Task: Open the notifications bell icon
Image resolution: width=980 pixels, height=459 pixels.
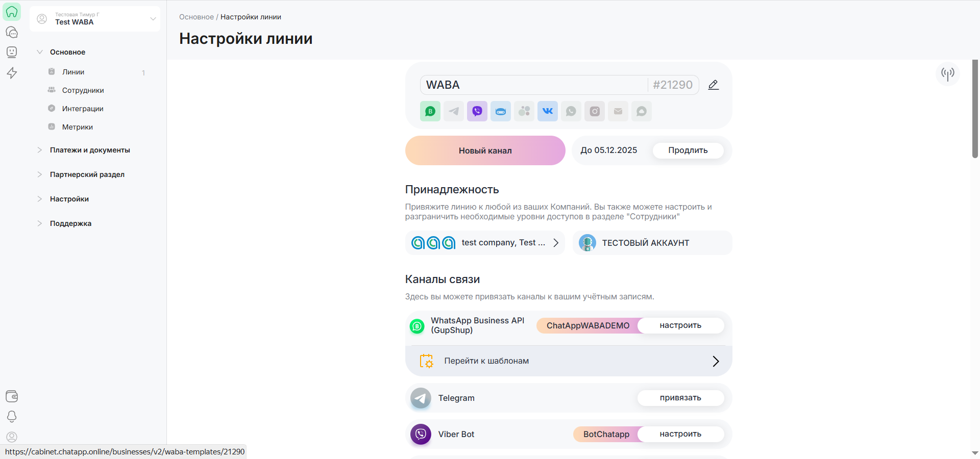Action: [12, 417]
